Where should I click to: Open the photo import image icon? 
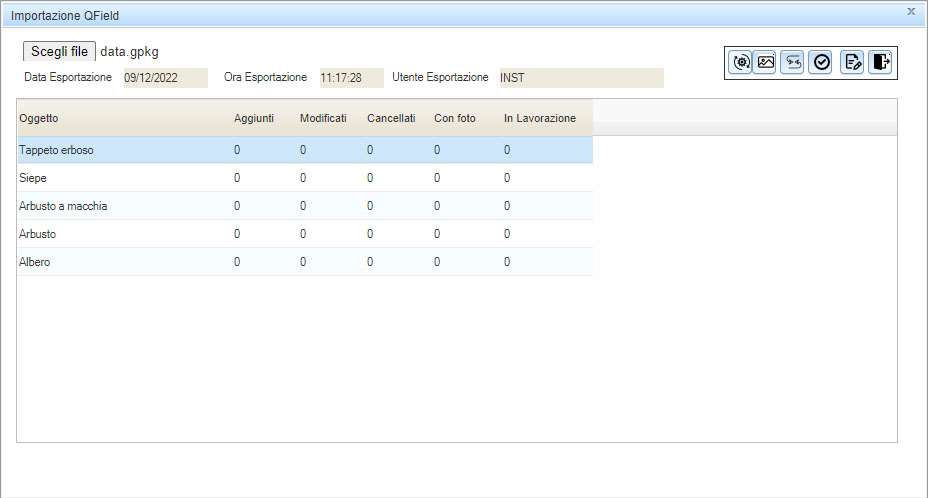click(x=765, y=62)
